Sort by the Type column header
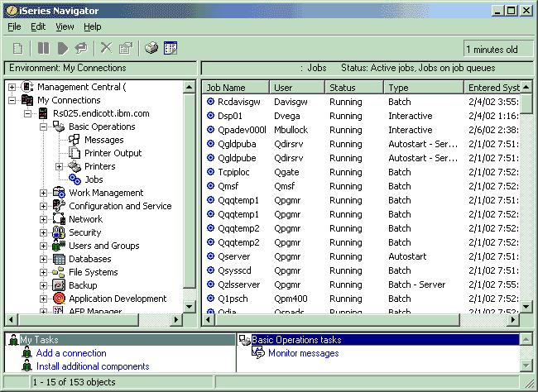Screen dimensions: 538x392 coord(424,88)
